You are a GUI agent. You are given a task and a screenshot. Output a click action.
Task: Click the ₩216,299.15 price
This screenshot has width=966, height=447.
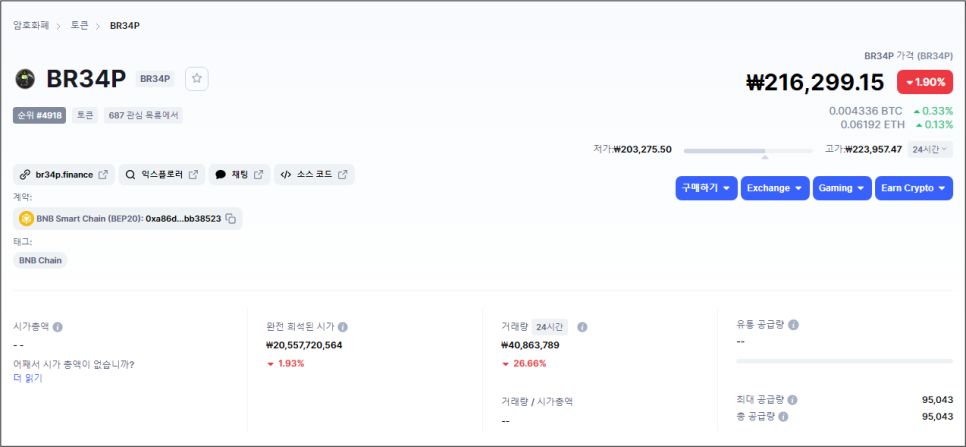814,83
